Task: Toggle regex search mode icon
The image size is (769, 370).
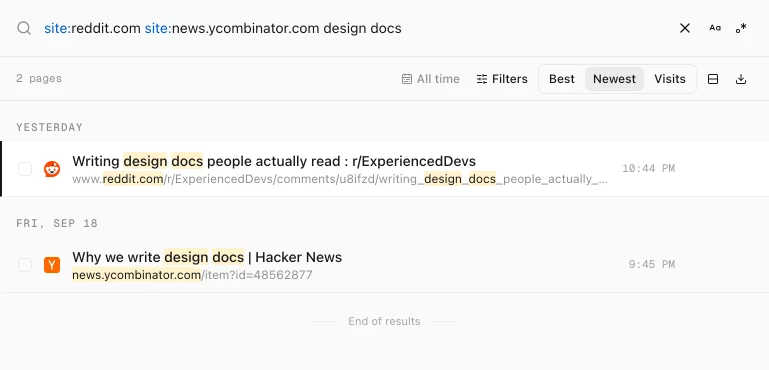Action: 741,28
